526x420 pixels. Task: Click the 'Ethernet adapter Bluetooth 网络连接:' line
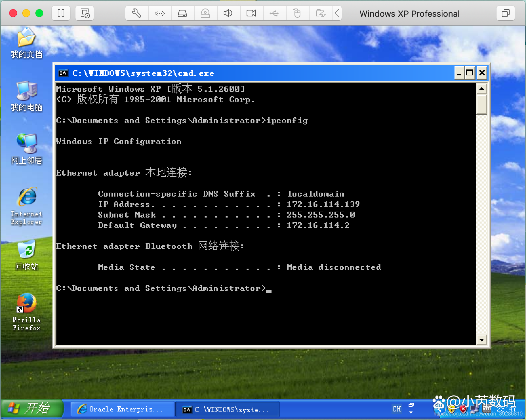tap(150, 246)
